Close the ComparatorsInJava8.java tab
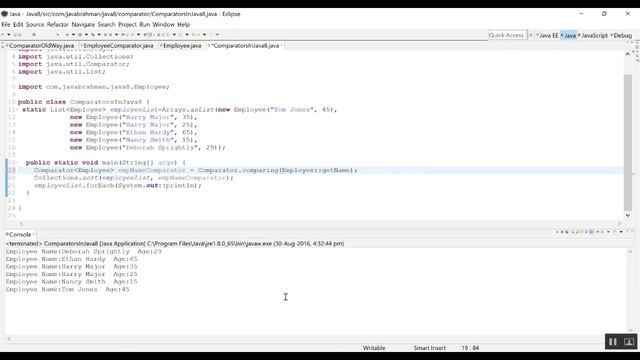 282,46
